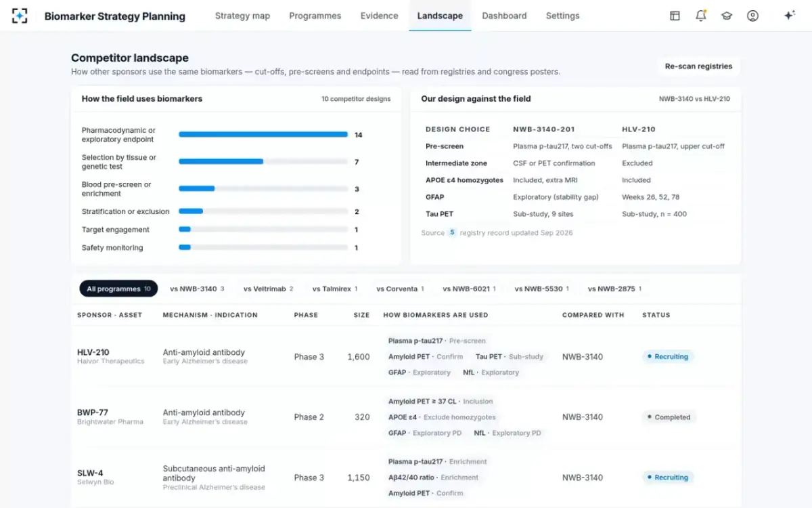Screen dimensions: 812x508
Task: Click the Status column header
Action: pyautogui.click(x=656, y=315)
